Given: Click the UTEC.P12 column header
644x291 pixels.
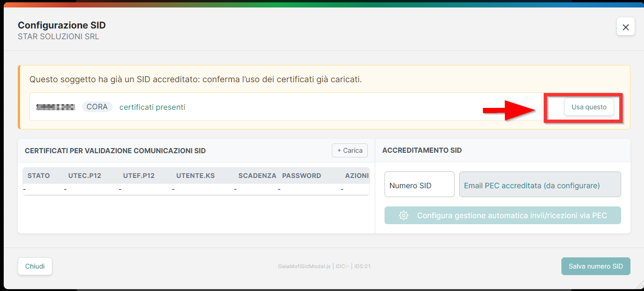Looking at the screenshot, I should coord(84,176).
